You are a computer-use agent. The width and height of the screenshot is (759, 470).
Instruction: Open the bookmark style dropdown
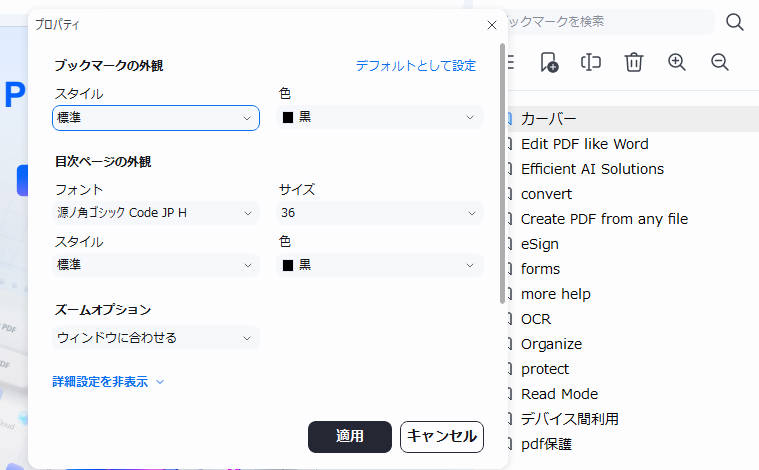tap(155, 118)
